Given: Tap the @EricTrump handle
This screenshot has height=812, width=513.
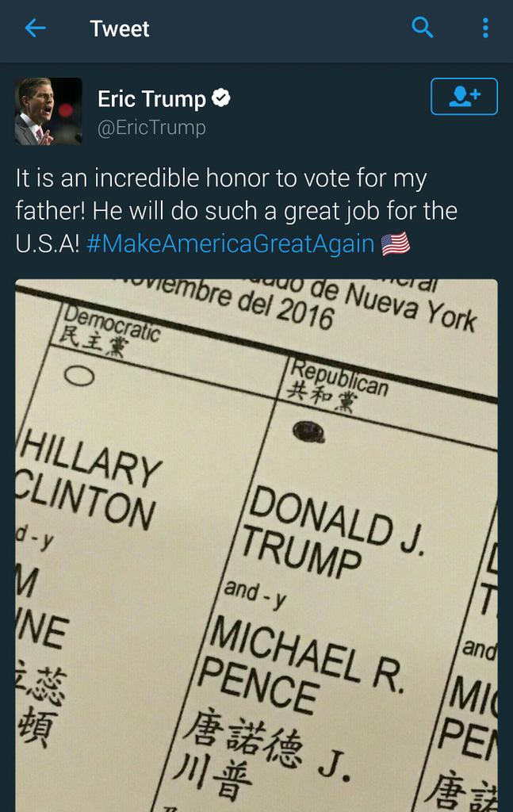Looking at the screenshot, I should [151, 128].
